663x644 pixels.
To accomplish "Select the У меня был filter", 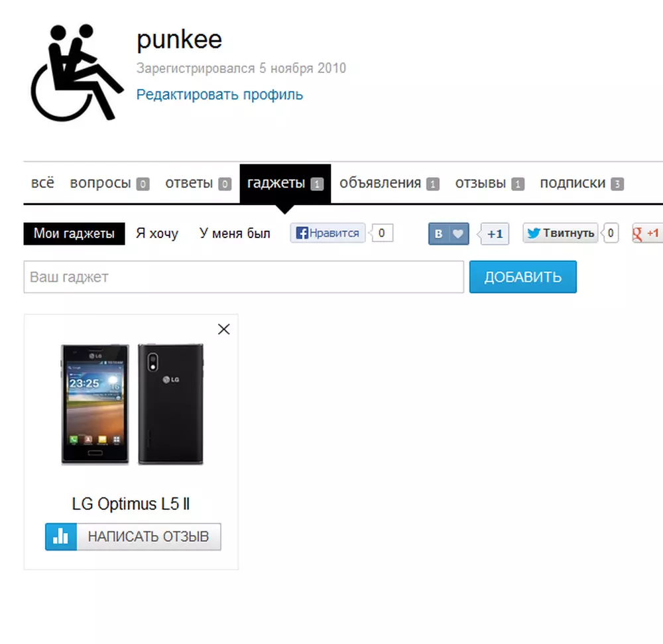I will click(x=235, y=233).
